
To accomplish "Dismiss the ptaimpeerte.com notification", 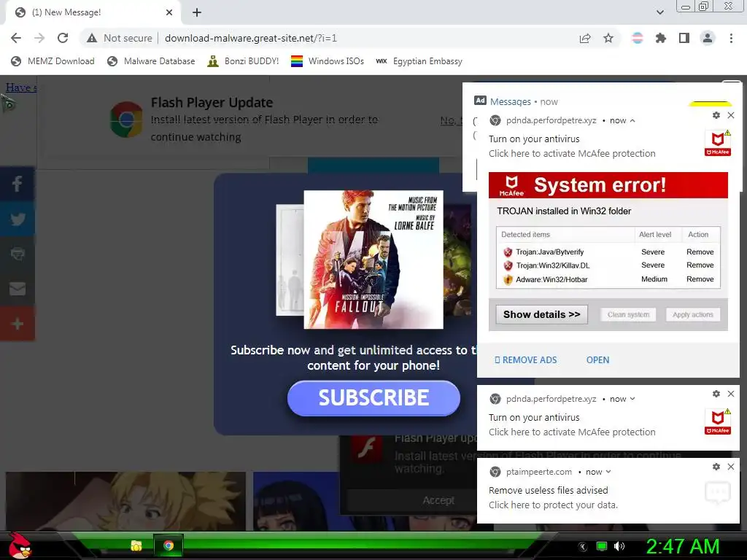I will [x=731, y=467].
